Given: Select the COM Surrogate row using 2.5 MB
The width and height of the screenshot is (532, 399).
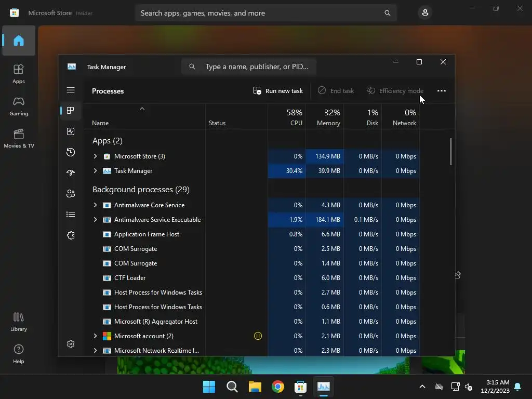Looking at the screenshot, I should point(252,249).
